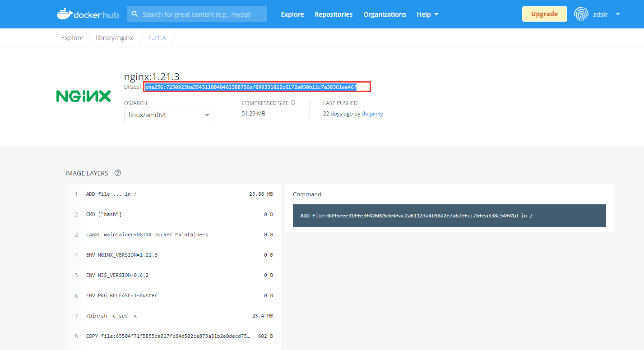Click the Upgrade button
Screen dimensions: 644x350
coord(544,14)
